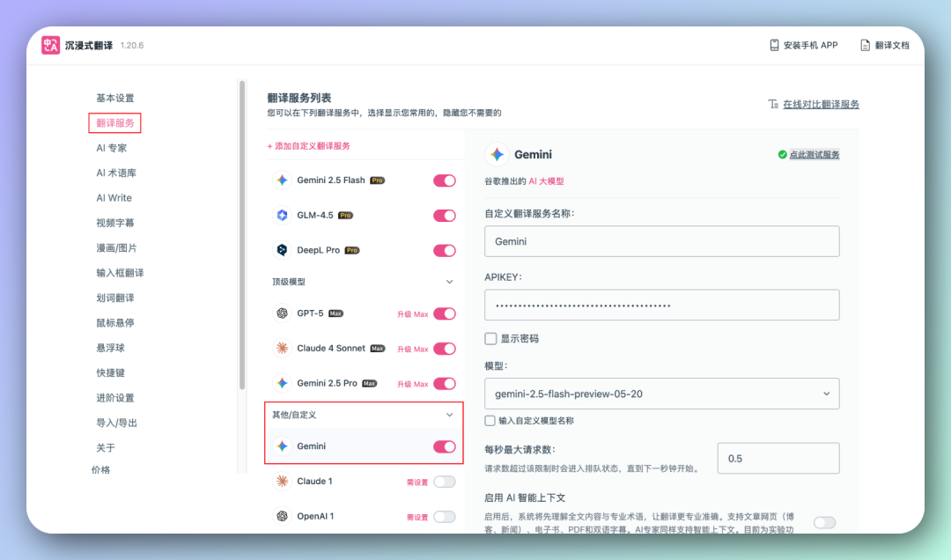Click the OpenAI 1 service icon

click(282, 516)
